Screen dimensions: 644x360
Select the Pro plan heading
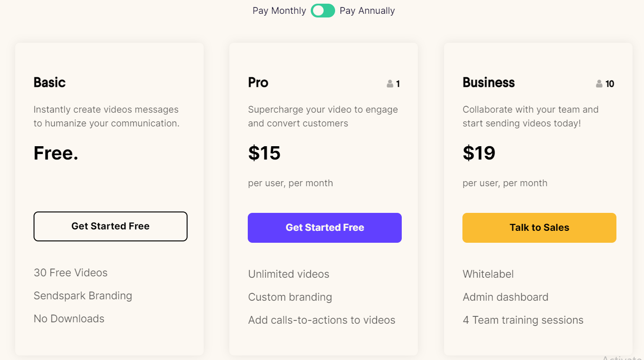258,82
